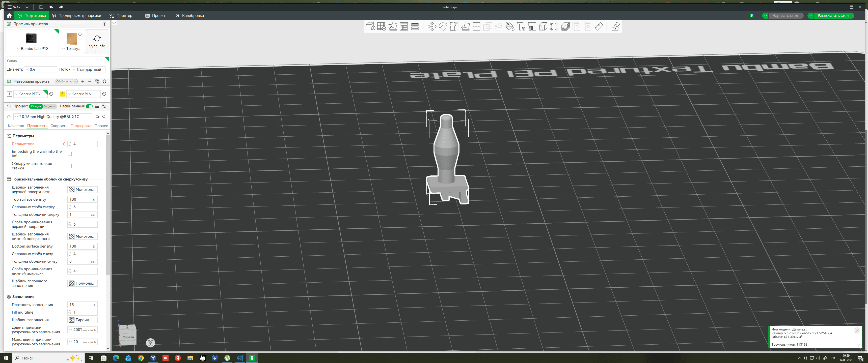
Task: Add a filament with plus icon
Action: [x=83, y=81]
